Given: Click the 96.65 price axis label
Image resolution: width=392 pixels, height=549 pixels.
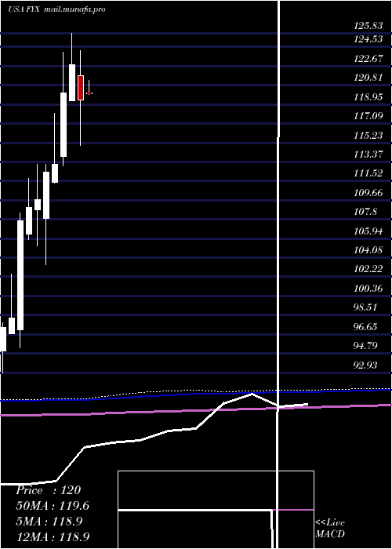Looking at the screenshot, I should pyautogui.click(x=365, y=327).
